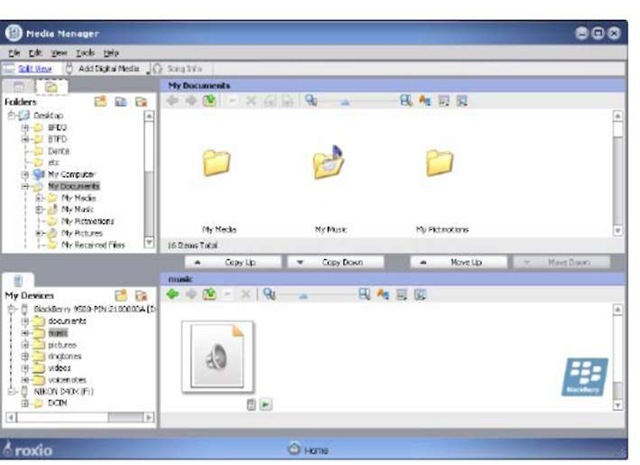Expand the ringtones folder node

(25, 356)
